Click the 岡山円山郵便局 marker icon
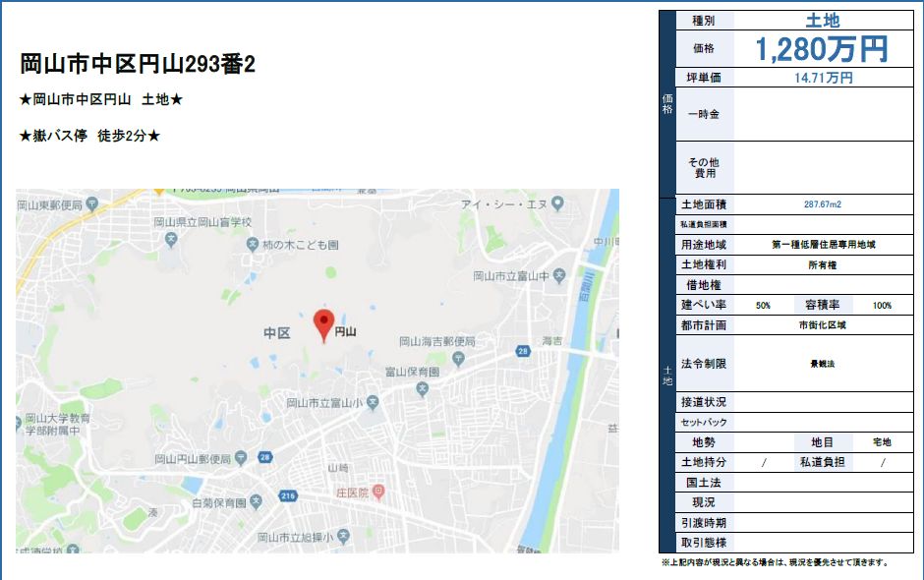This screenshot has width=924, height=580. [241, 458]
